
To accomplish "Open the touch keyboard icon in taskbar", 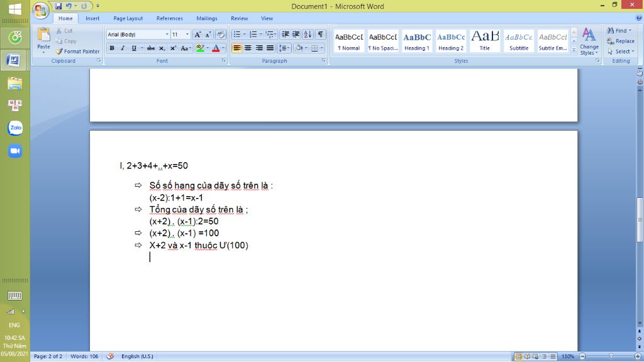I will (15, 295).
